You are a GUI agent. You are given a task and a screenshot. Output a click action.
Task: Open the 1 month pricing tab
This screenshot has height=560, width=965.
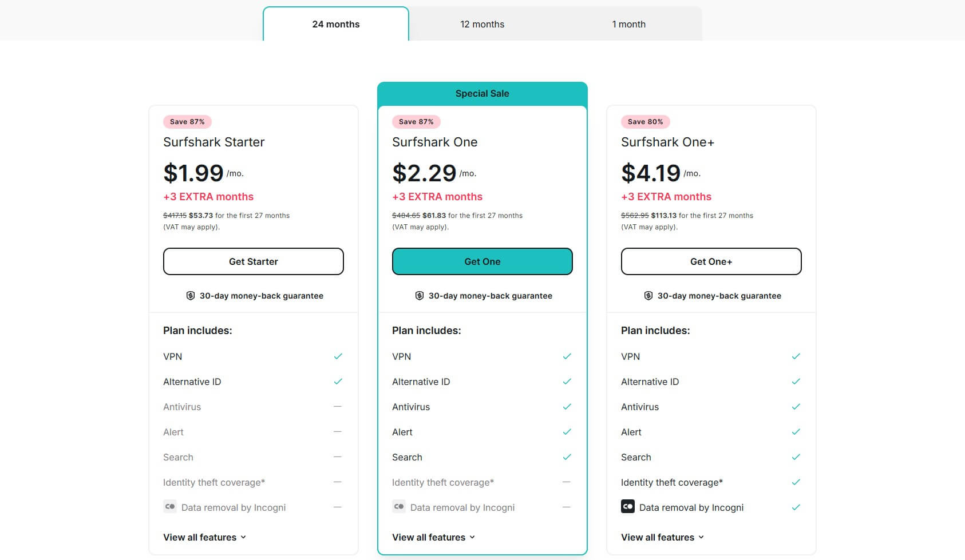point(629,24)
